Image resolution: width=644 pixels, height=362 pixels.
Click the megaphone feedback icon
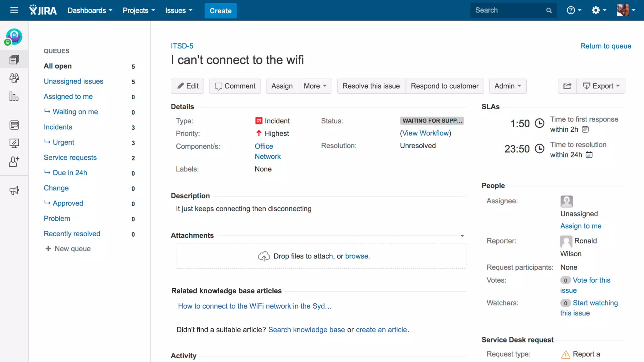(14, 190)
